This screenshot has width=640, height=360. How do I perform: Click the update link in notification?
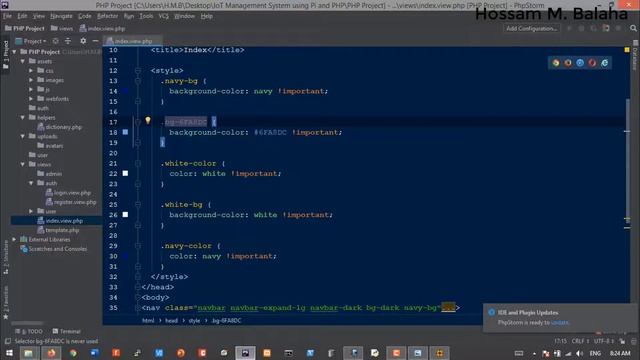tap(559, 322)
